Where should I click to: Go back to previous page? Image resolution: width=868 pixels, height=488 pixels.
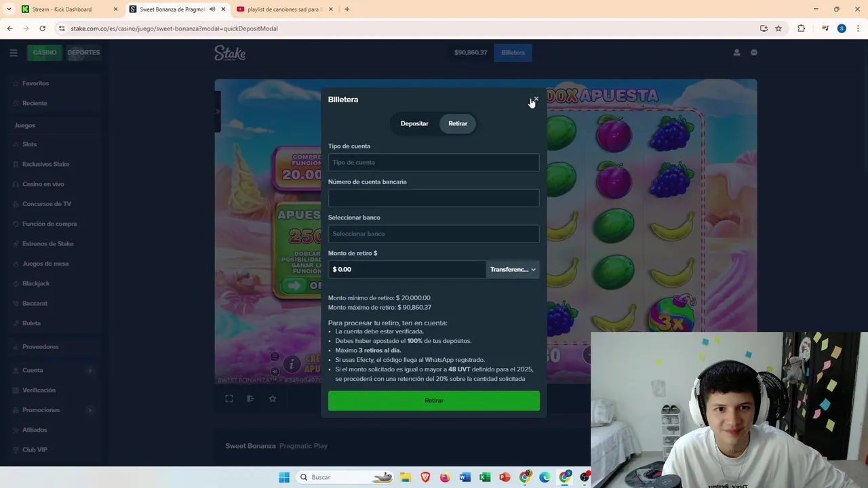(x=9, y=28)
